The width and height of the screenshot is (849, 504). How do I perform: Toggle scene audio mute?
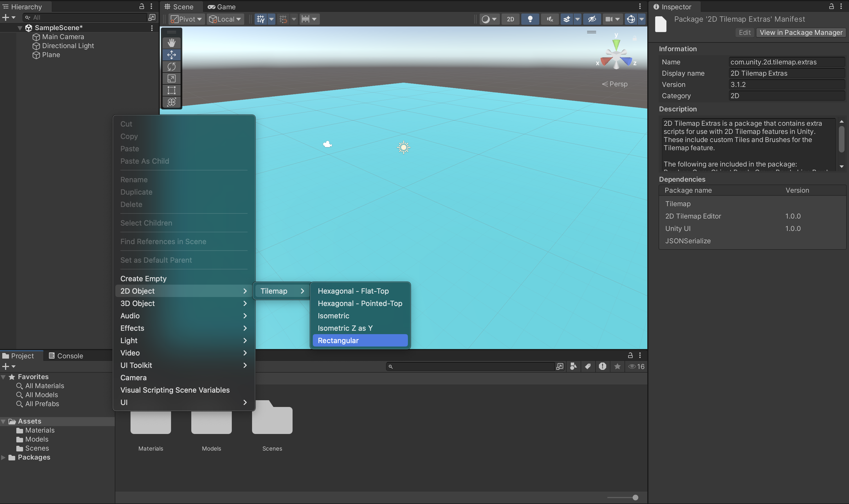pyautogui.click(x=550, y=19)
